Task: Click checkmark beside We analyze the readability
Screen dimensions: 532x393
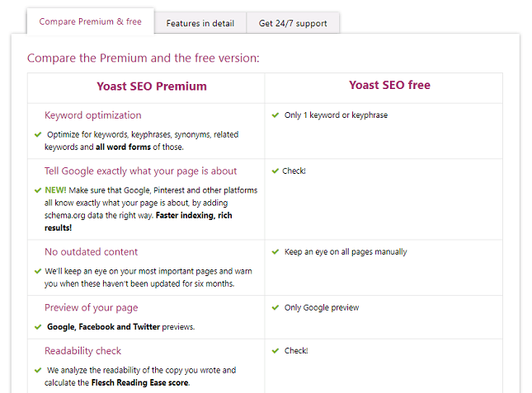Action: pyautogui.click(x=38, y=370)
